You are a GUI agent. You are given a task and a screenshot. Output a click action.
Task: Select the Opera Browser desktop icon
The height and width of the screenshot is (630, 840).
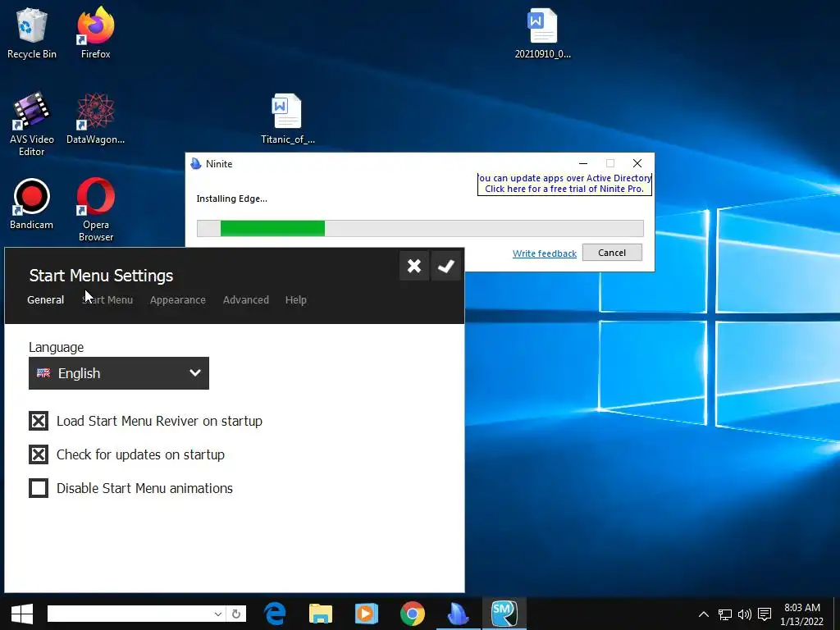click(95, 210)
